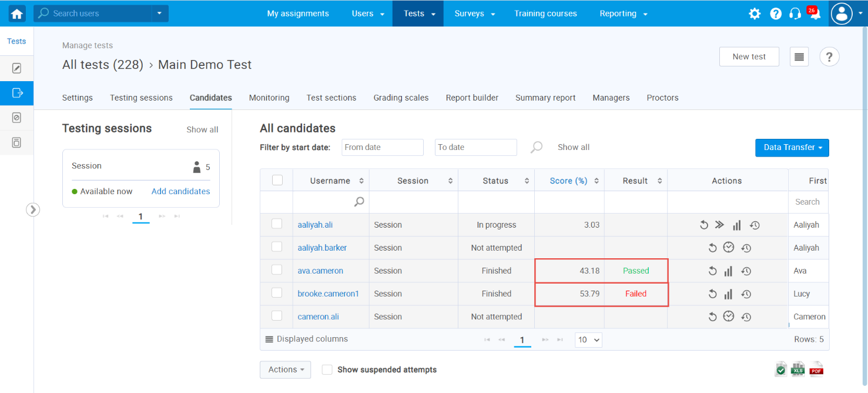Export candidates to PDF icon
Screen dimensions: 868x393
pos(816,369)
